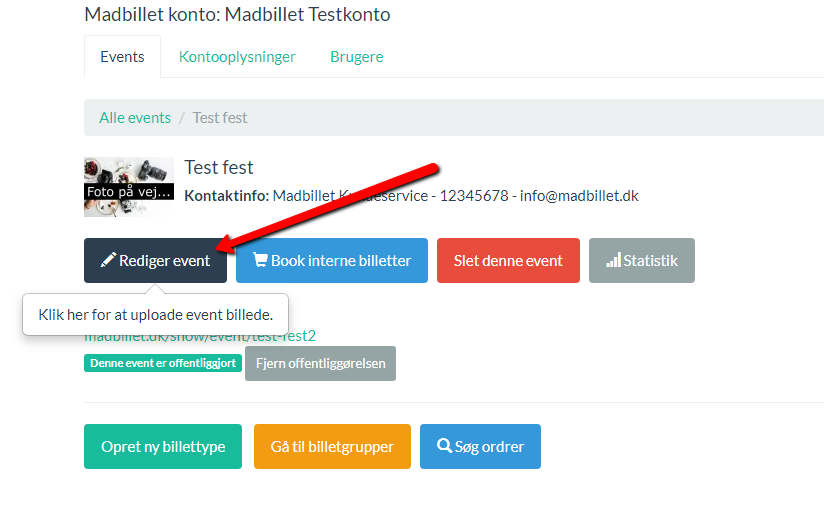Click the Madbillet konto: Madbillet Testkonto heading
Image resolution: width=824 pixels, height=519 pixels.
238,14
